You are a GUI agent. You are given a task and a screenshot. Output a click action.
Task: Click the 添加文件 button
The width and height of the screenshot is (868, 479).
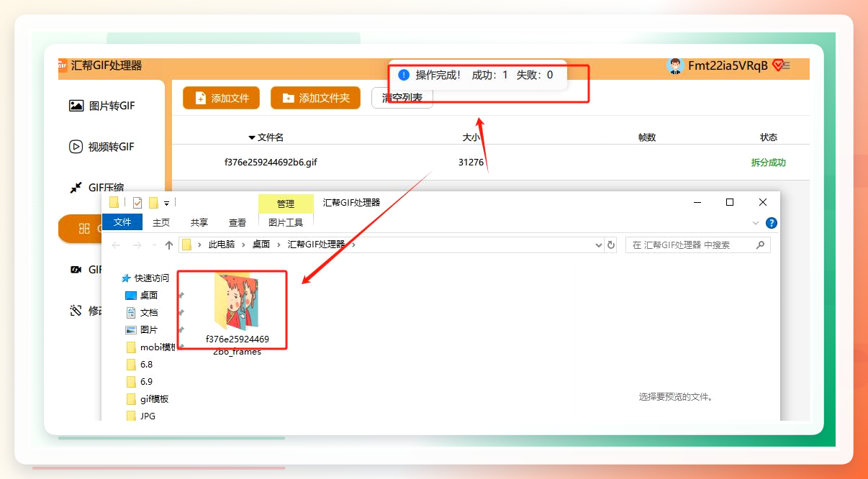[221, 98]
